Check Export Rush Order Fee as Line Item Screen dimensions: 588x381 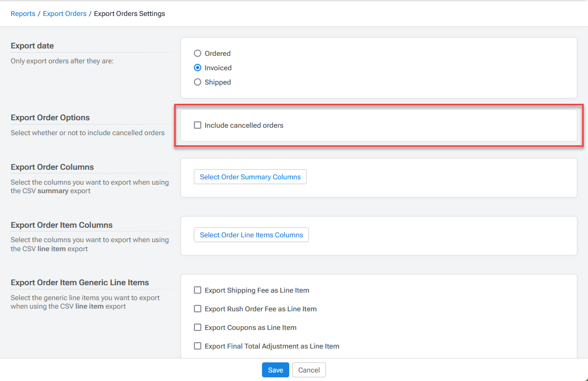tap(198, 309)
